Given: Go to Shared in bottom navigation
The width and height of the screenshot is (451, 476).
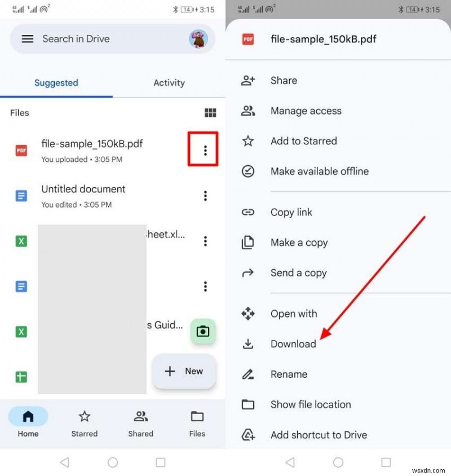Looking at the screenshot, I should point(140,422).
